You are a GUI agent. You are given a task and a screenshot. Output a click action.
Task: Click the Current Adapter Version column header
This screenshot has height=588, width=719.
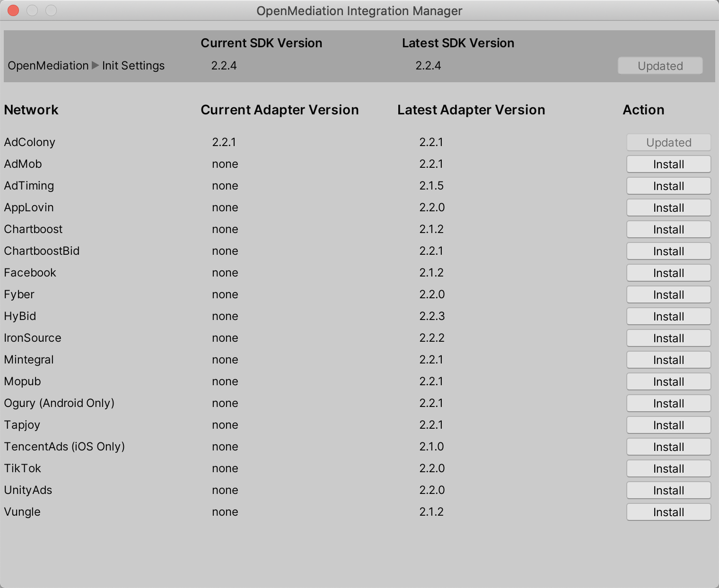pyautogui.click(x=280, y=110)
